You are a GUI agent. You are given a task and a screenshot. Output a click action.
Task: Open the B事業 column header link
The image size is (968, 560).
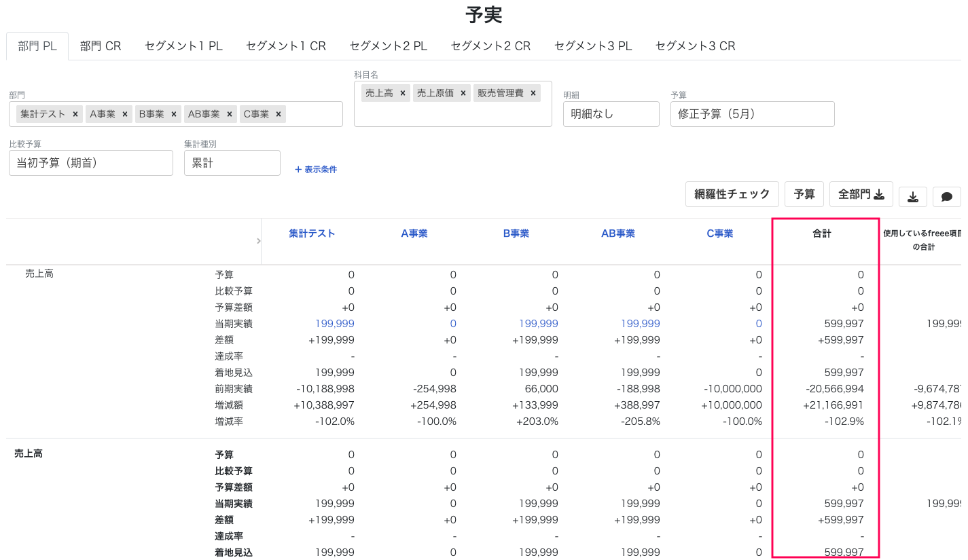pyautogui.click(x=516, y=234)
